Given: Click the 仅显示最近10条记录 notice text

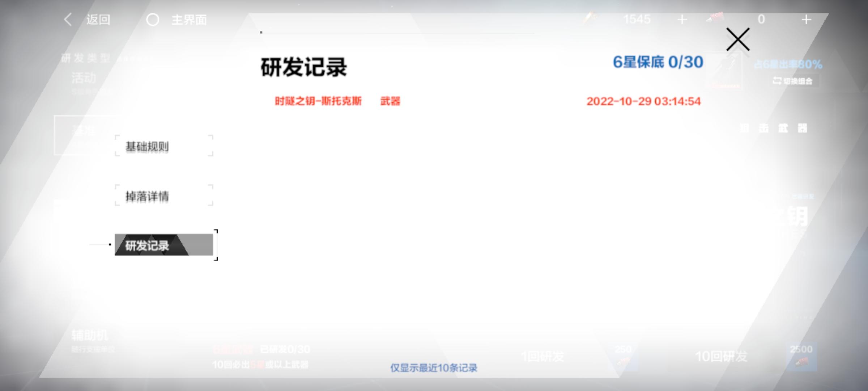Looking at the screenshot, I should 433,368.
